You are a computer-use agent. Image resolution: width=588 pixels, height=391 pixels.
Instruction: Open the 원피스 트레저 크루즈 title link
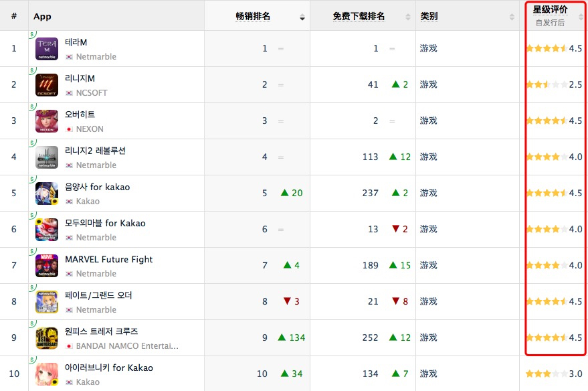coord(101,331)
